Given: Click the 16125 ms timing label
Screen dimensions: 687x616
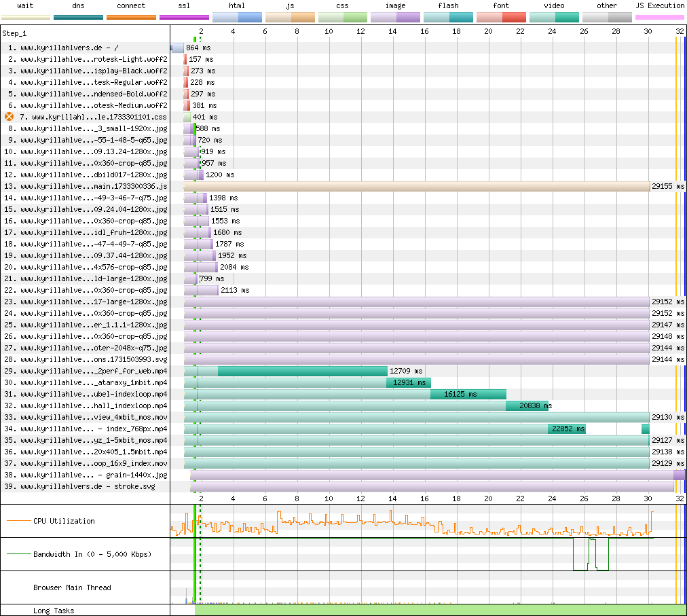Looking at the screenshot, I should point(460,394).
